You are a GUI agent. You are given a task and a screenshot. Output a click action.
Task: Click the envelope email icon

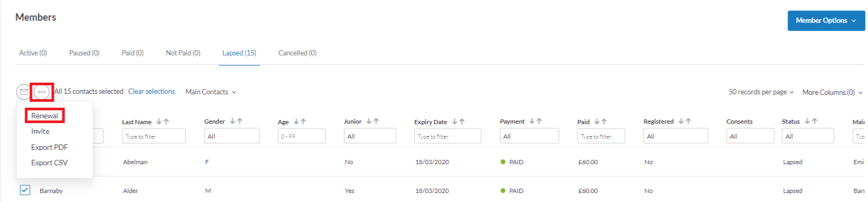(x=24, y=92)
